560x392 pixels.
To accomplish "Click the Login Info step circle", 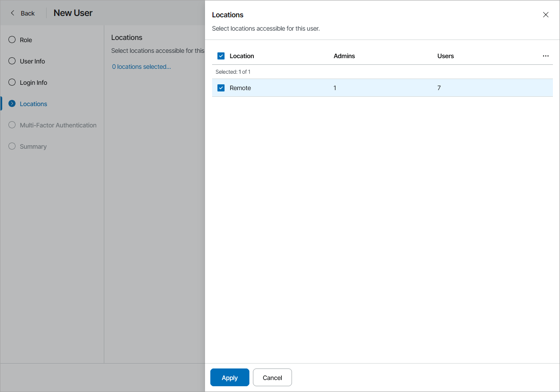I will [12, 83].
